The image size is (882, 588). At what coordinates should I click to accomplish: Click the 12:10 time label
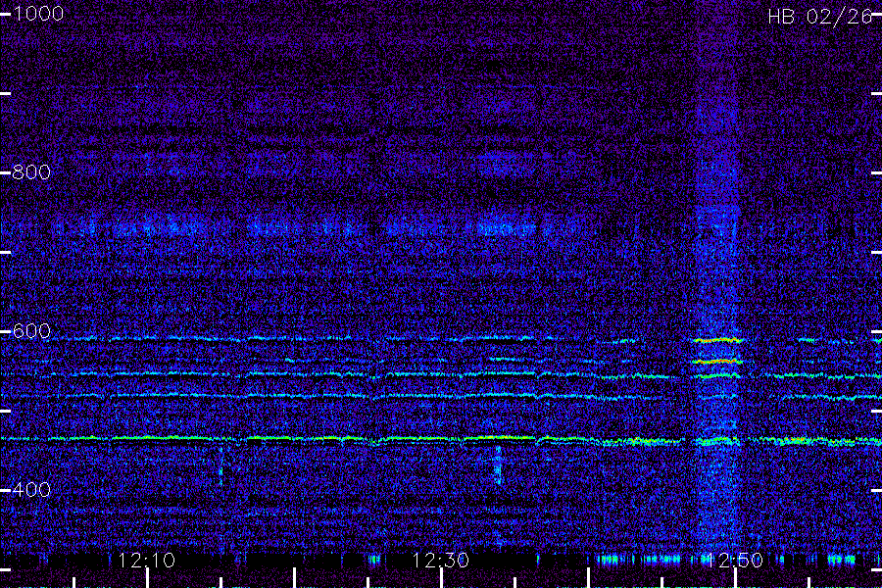click(146, 561)
